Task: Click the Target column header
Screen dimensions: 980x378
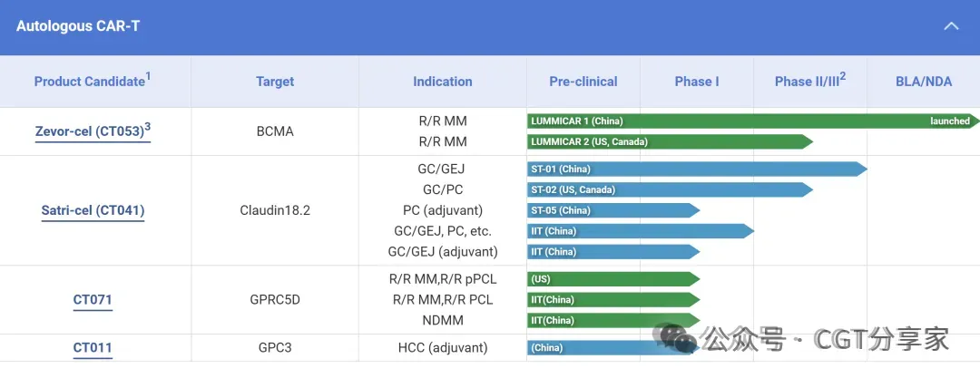Action: 275,82
